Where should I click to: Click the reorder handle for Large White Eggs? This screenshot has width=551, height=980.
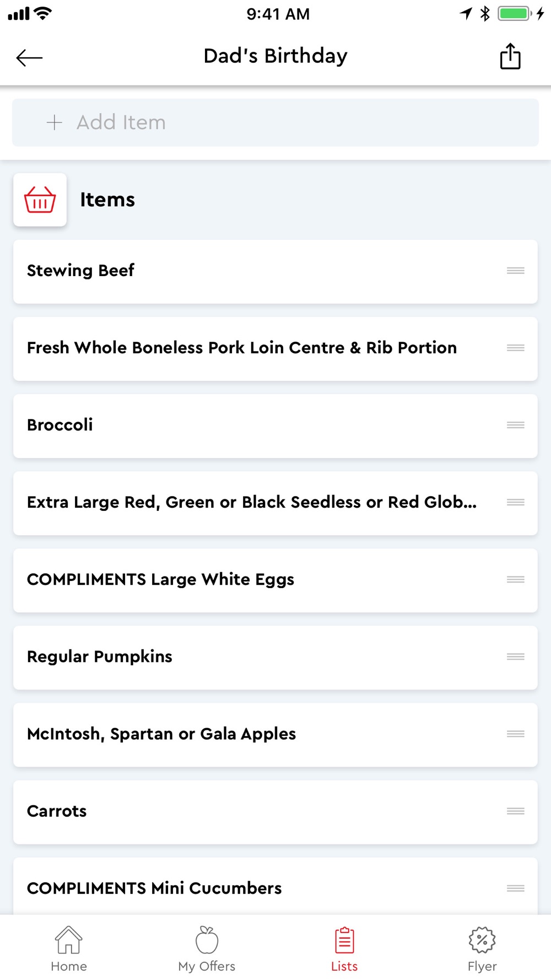515,579
